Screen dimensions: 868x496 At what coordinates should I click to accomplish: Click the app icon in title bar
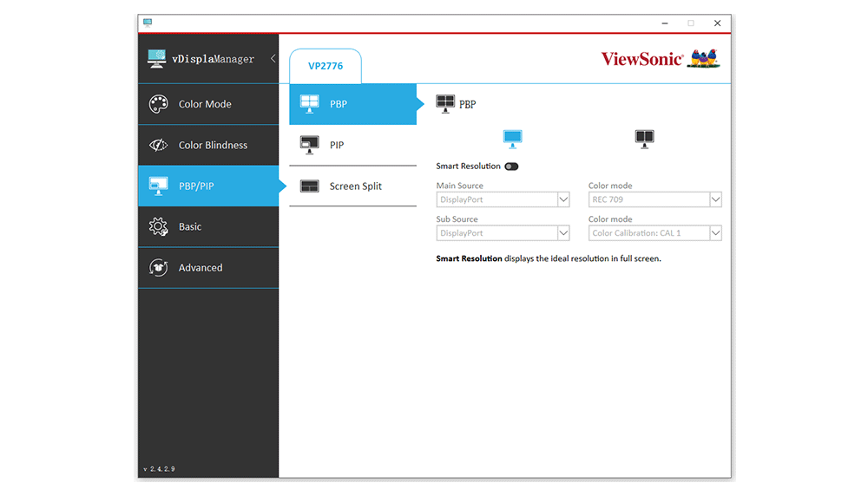(148, 23)
